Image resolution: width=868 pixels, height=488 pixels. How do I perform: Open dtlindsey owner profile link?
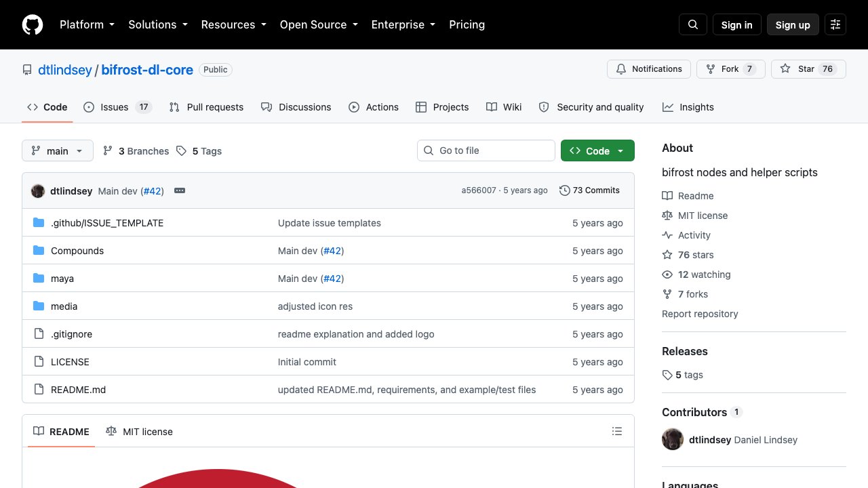64,70
